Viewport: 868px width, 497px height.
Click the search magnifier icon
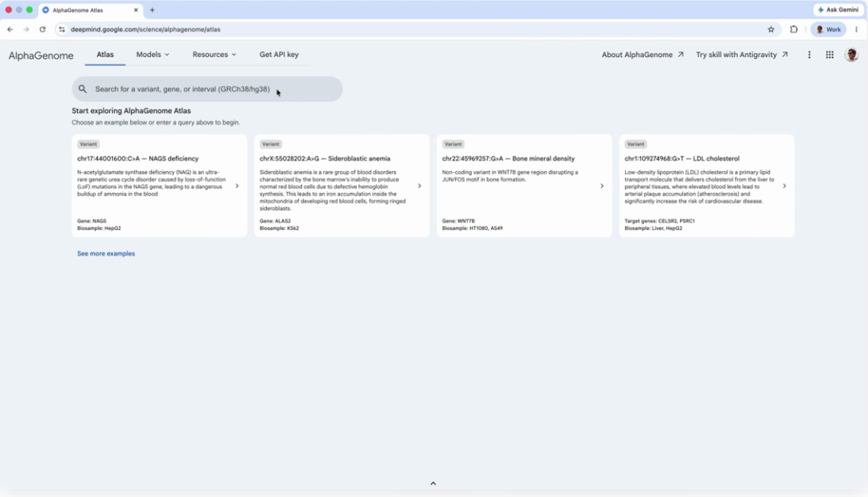[83, 88]
